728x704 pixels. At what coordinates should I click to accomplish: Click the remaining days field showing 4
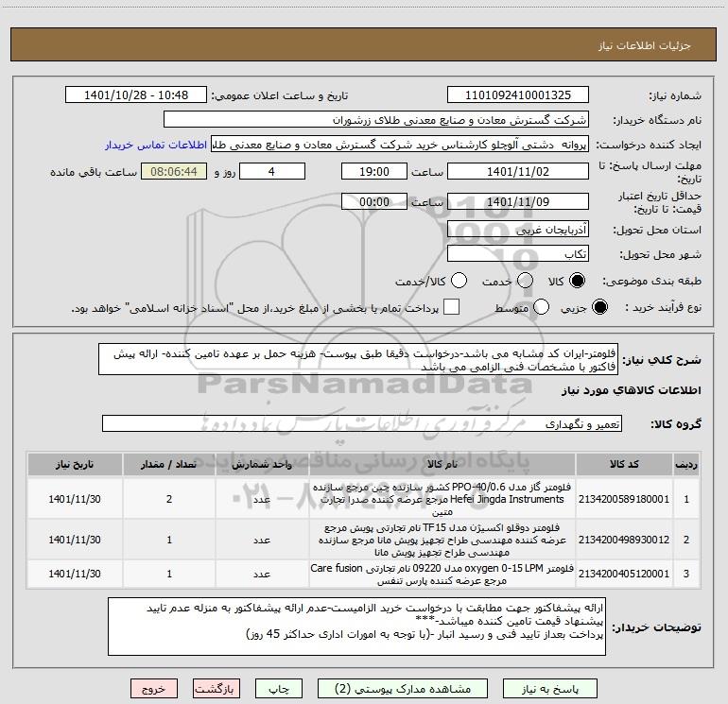[x=272, y=172]
